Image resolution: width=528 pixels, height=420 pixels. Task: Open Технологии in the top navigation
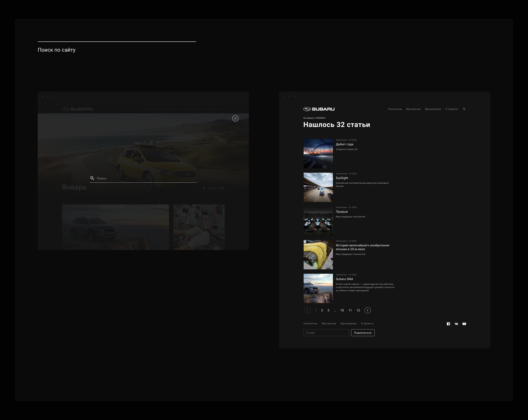point(394,109)
